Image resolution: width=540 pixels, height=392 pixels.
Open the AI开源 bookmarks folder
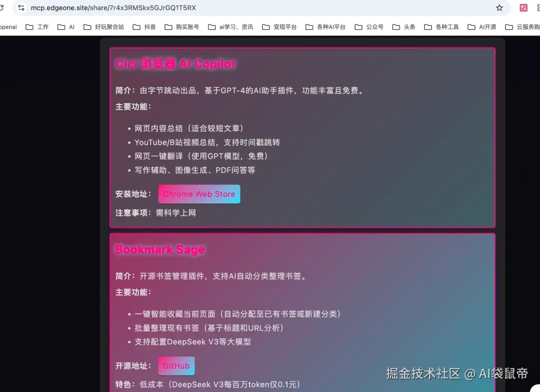click(482, 27)
